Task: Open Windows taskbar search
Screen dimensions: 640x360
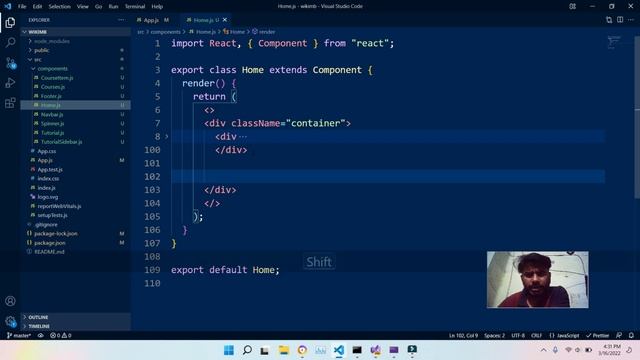Action: (247, 350)
